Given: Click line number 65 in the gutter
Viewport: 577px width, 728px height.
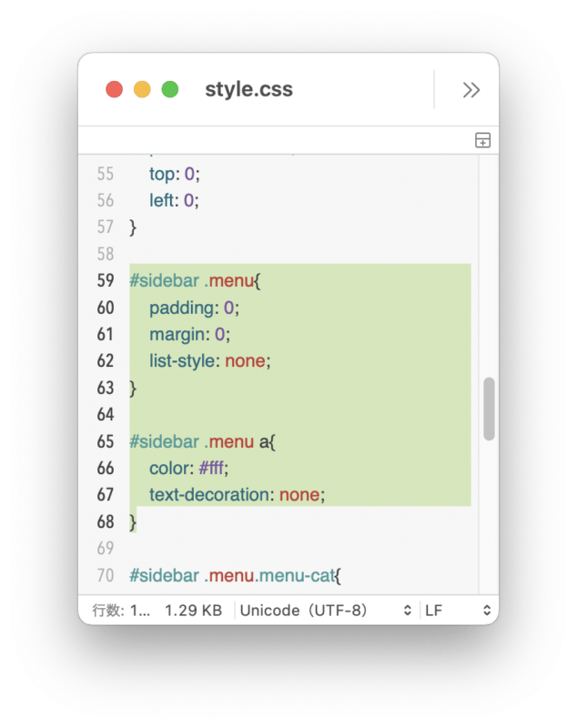Looking at the screenshot, I should 106,441.
